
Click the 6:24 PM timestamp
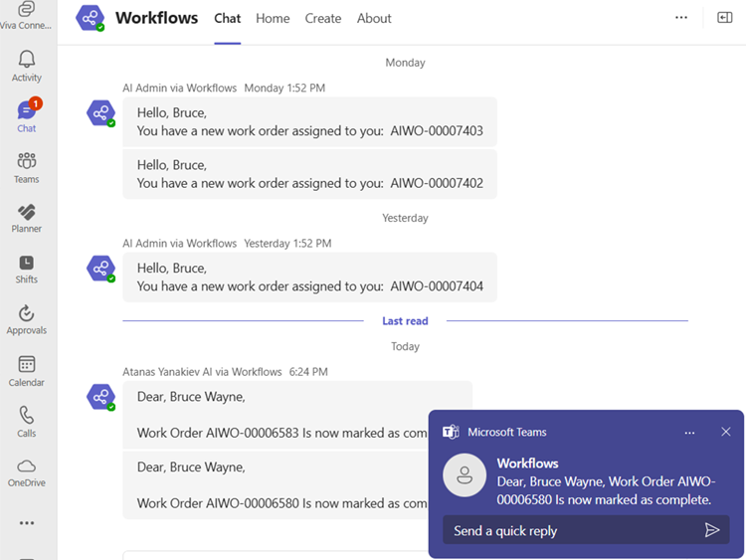click(308, 372)
